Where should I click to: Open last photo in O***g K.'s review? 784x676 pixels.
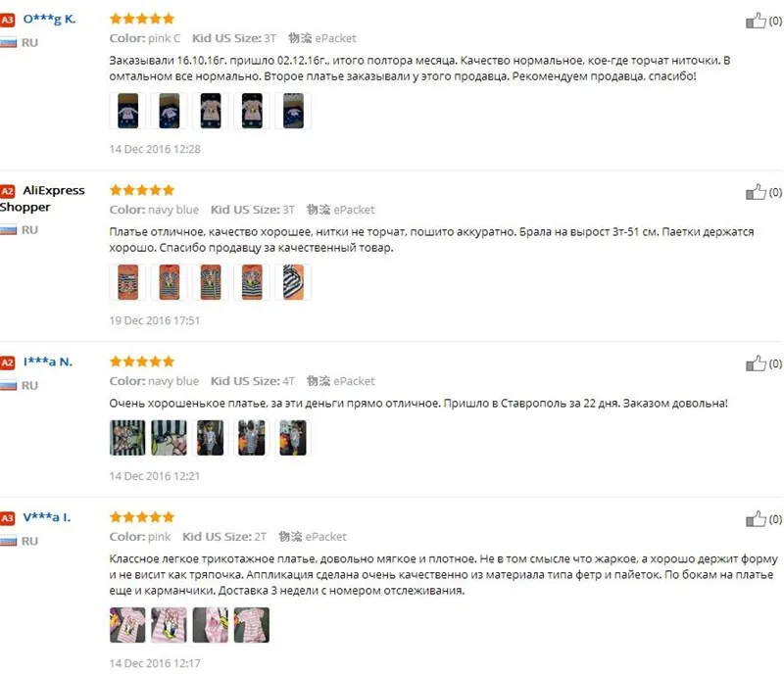(x=293, y=111)
